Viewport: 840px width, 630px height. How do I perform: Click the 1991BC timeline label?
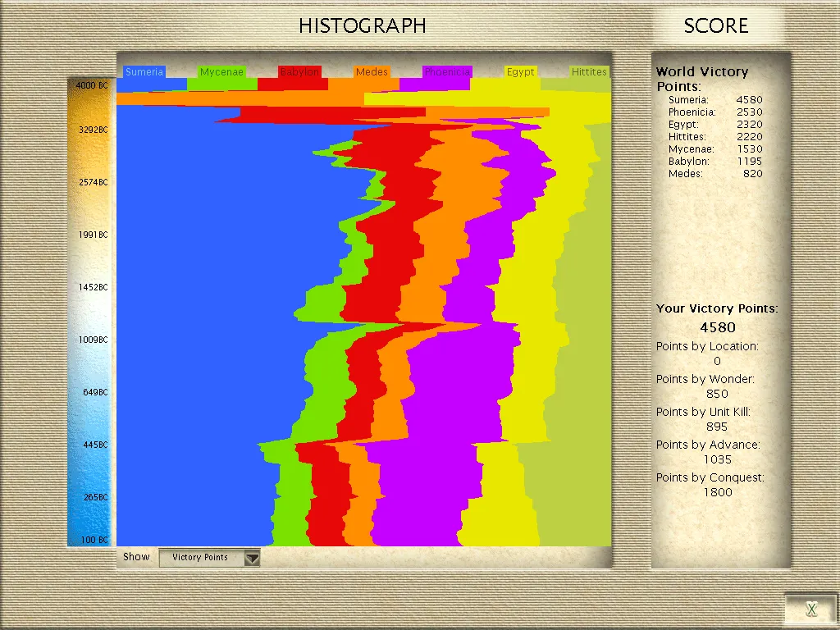tap(94, 235)
